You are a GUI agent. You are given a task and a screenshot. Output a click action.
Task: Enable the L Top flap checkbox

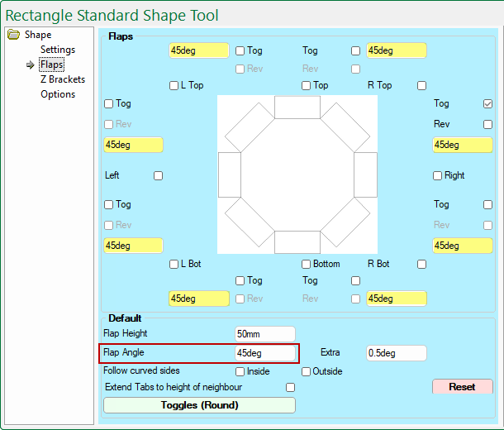pyautogui.click(x=174, y=85)
